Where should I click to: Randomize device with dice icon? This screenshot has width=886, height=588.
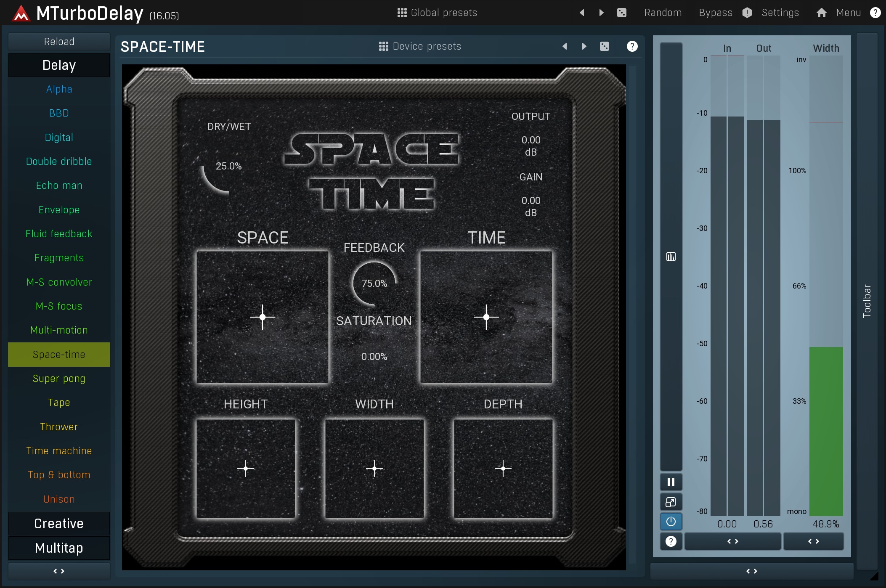tap(604, 46)
